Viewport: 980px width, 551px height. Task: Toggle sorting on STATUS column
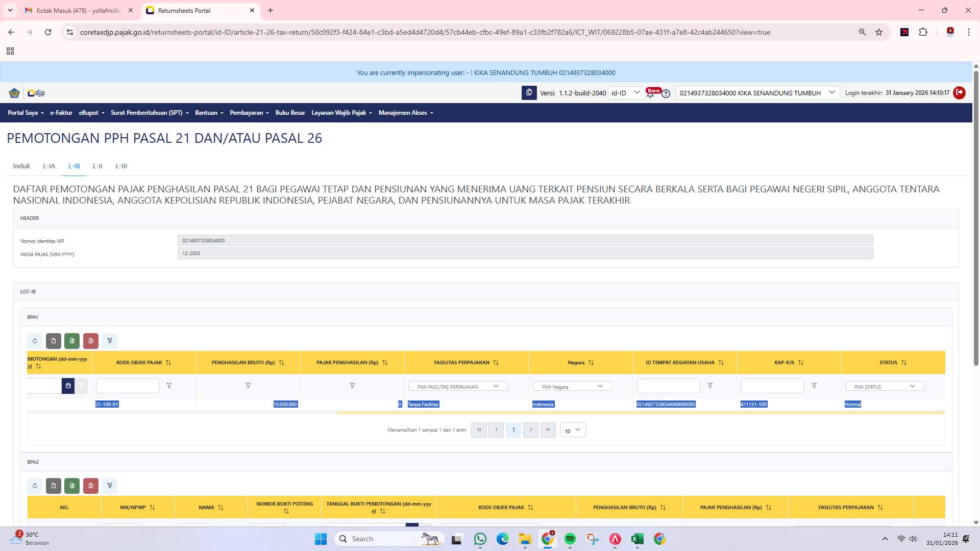point(904,362)
